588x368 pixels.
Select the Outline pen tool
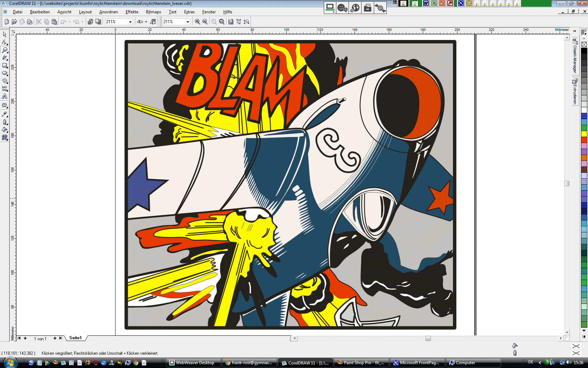point(5,122)
